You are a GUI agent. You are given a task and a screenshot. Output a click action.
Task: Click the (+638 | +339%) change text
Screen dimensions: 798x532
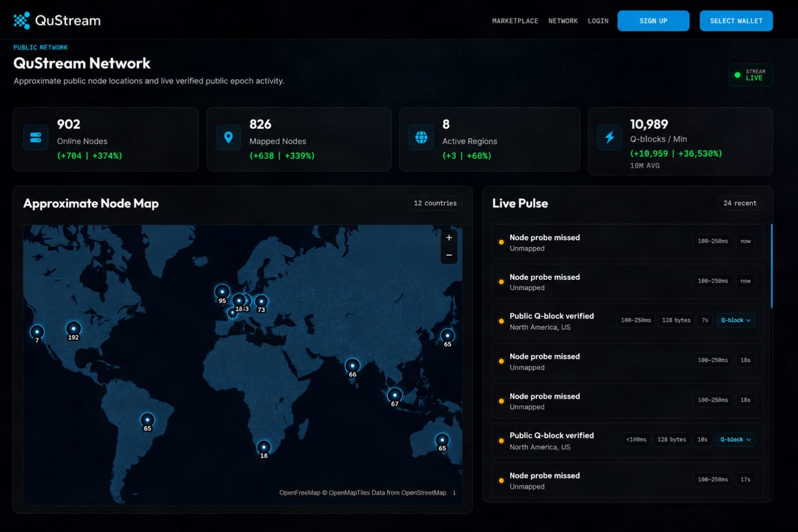point(282,156)
